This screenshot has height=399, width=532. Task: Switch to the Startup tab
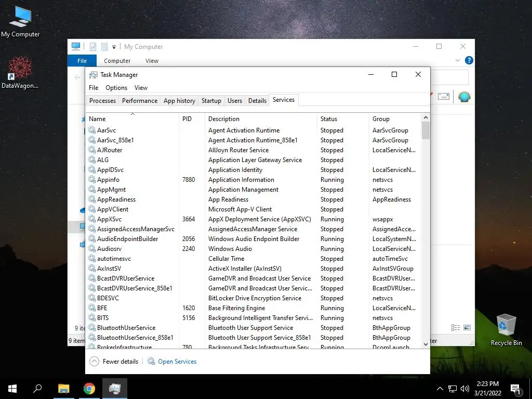tap(211, 100)
